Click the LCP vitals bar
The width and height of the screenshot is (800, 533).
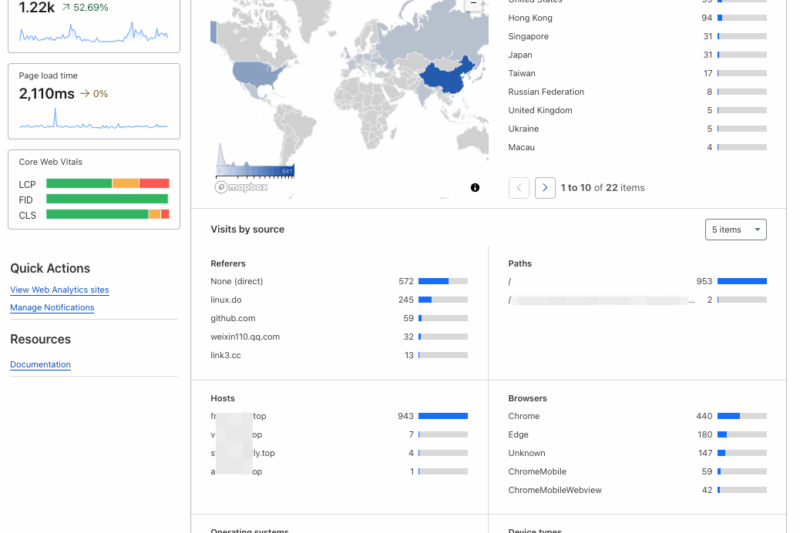108,184
